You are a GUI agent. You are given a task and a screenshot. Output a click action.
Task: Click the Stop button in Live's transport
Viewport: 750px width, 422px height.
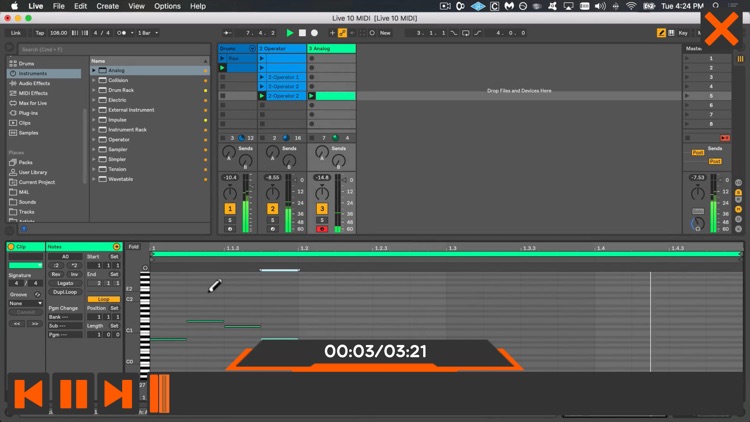[302, 33]
